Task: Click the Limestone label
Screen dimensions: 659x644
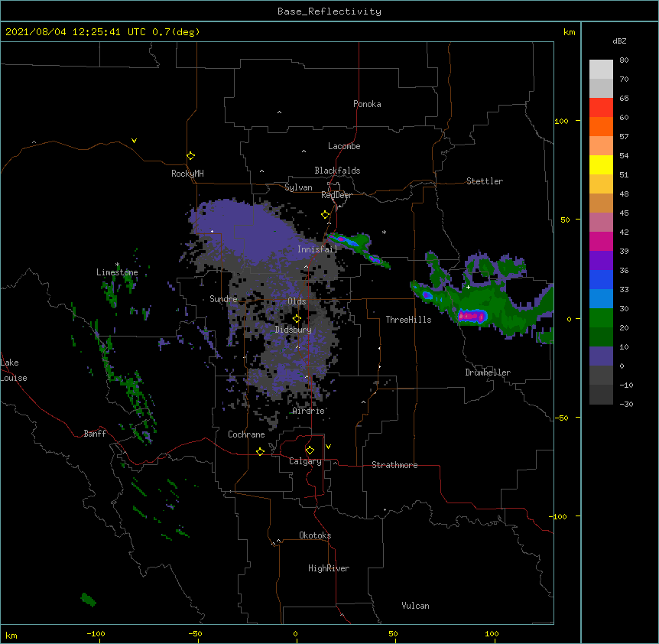Action: (117, 272)
